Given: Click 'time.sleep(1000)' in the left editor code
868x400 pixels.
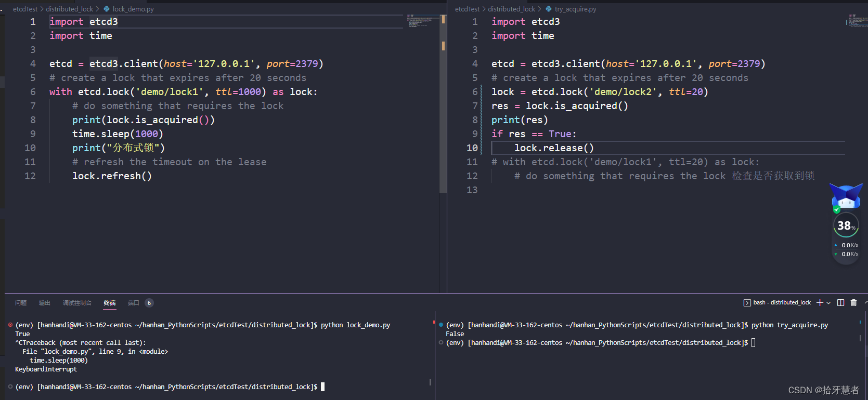Looking at the screenshot, I should click(x=118, y=134).
